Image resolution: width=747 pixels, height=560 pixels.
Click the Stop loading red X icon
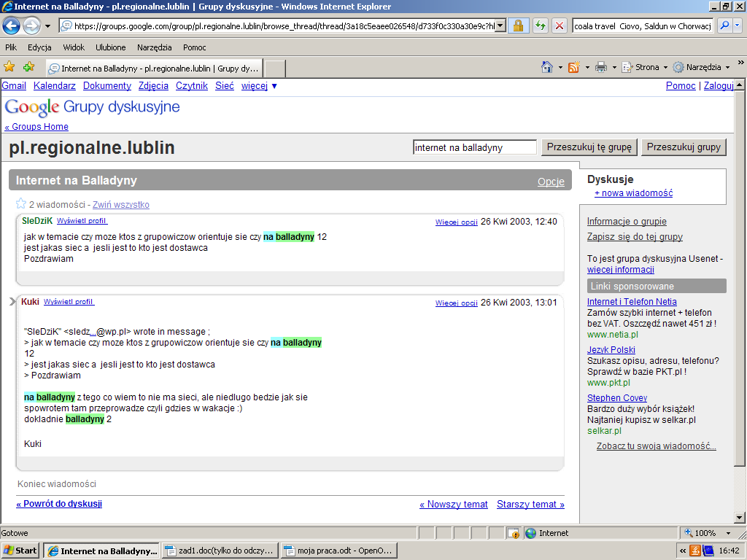point(560,26)
